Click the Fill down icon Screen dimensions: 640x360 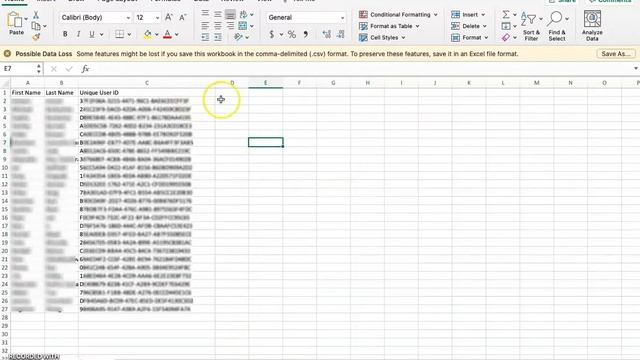point(506,26)
